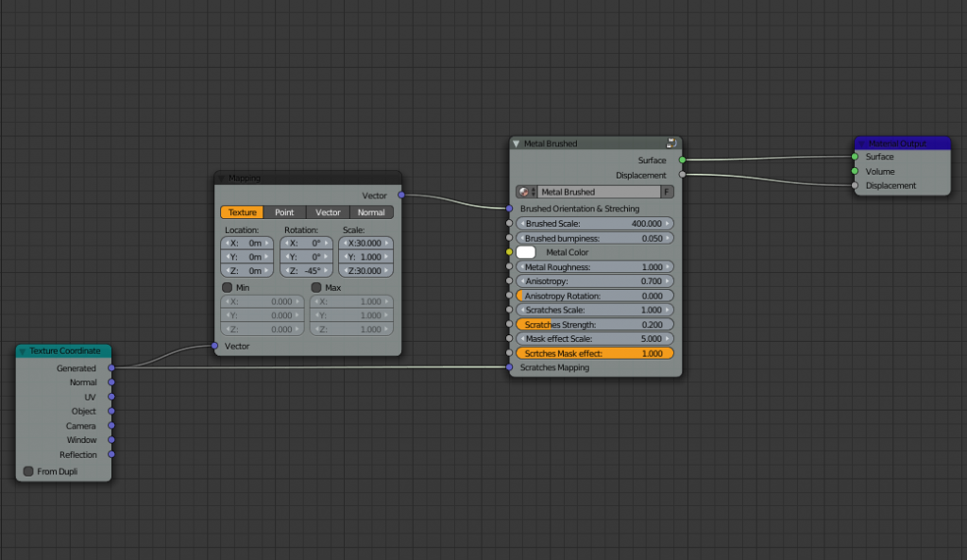Click the Mask effect Scale field
The width and height of the screenshot is (967, 560).
click(595, 339)
